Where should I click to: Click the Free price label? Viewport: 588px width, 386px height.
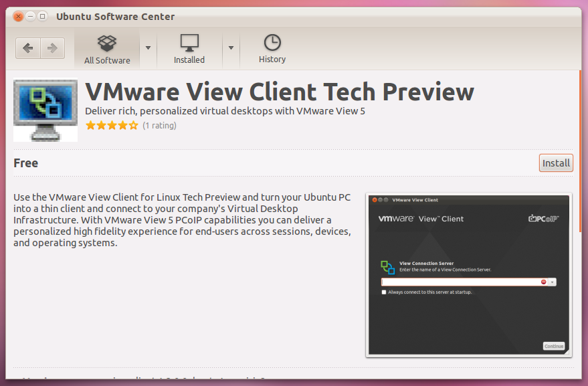pos(26,163)
